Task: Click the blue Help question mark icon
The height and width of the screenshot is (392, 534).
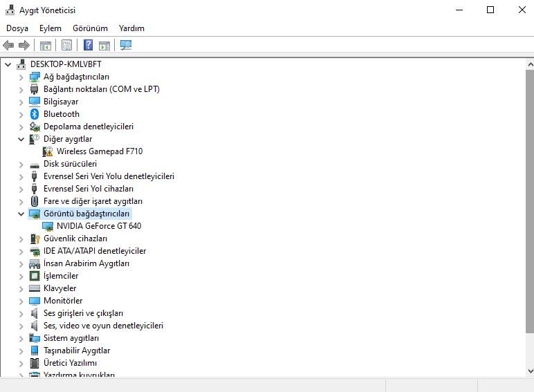Action: click(89, 45)
